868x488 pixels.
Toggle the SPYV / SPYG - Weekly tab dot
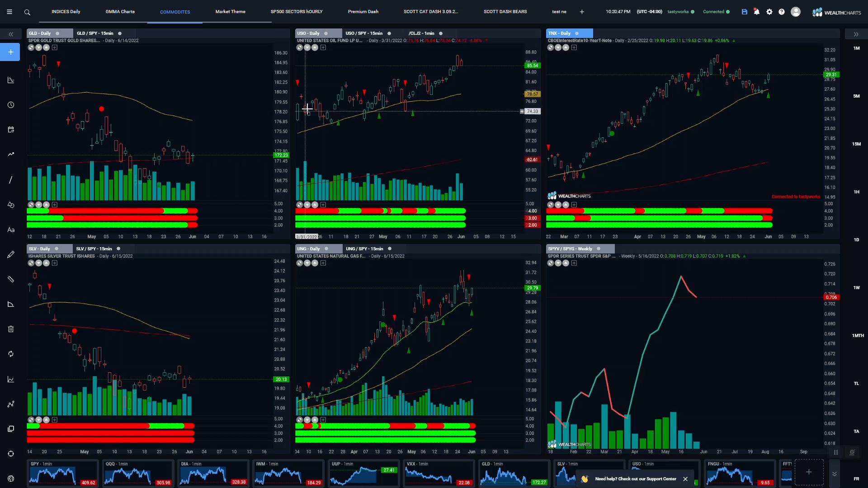point(599,249)
